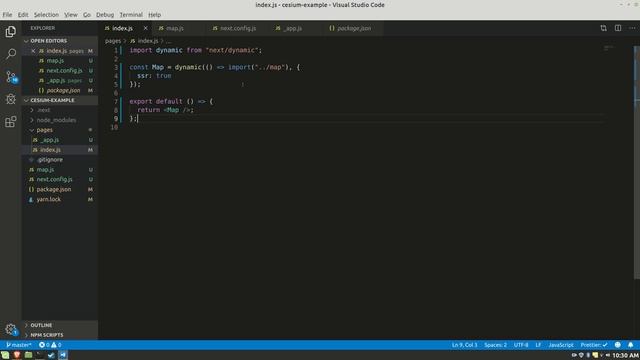Switch to the next.config.js tab

[x=238, y=28]
